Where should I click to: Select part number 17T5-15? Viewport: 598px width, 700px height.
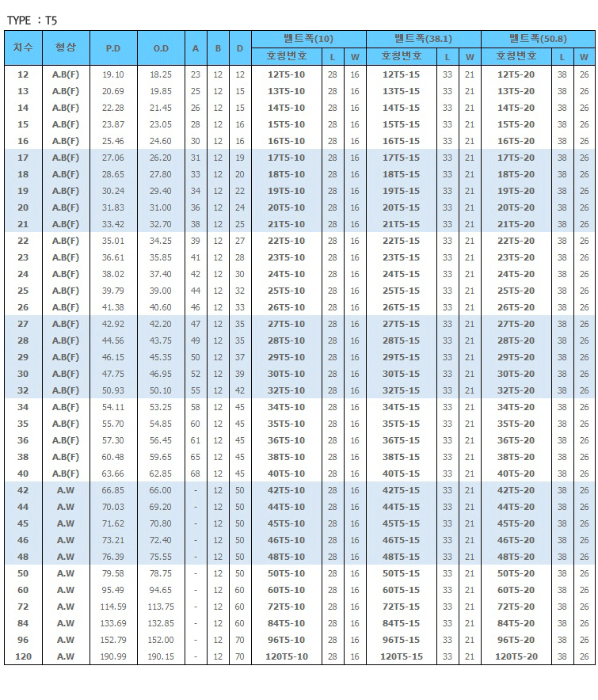click(401, 158)
